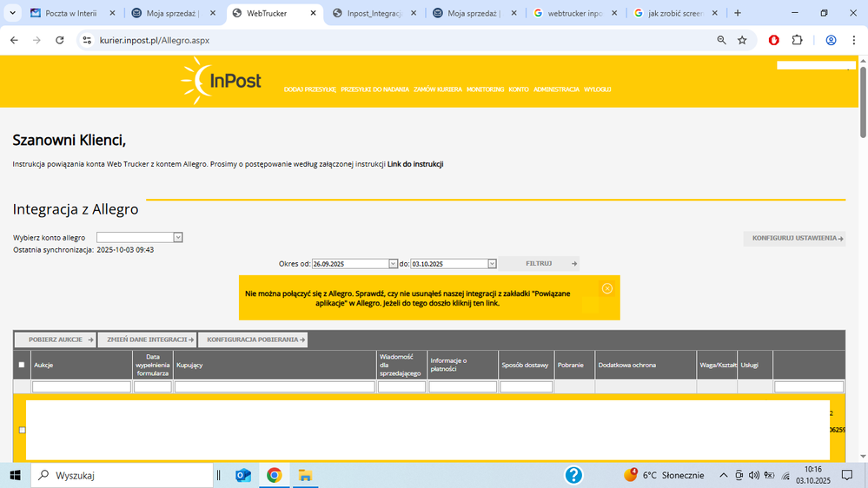
Task: Open Chrome from the taskbar
Action: click(x=274, y=475)
